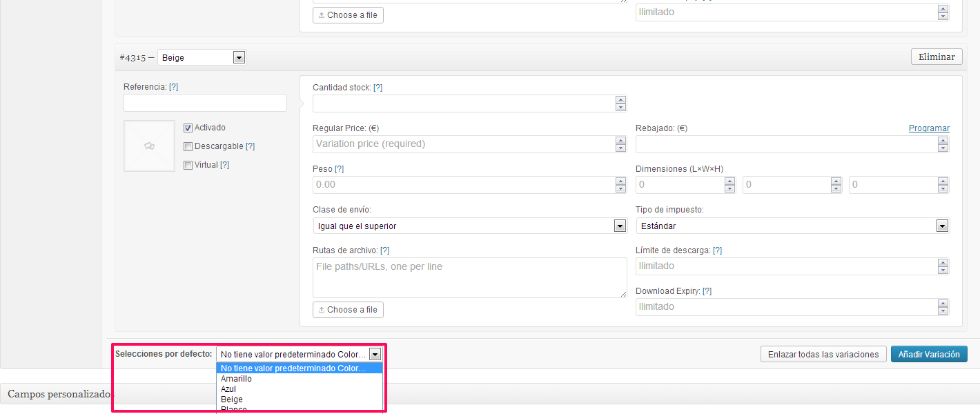Click the variation image placeholder thumbnail

click(149, 146)
